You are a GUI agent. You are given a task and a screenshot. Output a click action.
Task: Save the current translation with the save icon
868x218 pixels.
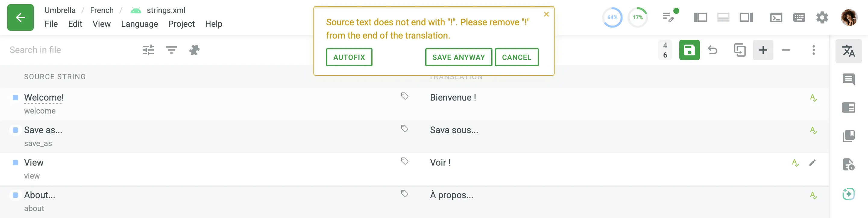[x=689, y=50]
